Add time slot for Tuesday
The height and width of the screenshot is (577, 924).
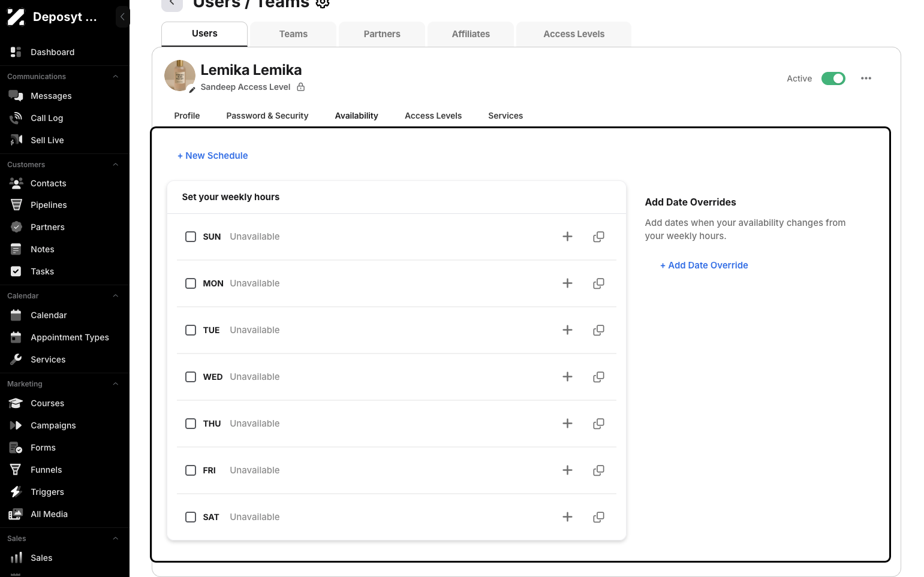click(x=567, y=330)
